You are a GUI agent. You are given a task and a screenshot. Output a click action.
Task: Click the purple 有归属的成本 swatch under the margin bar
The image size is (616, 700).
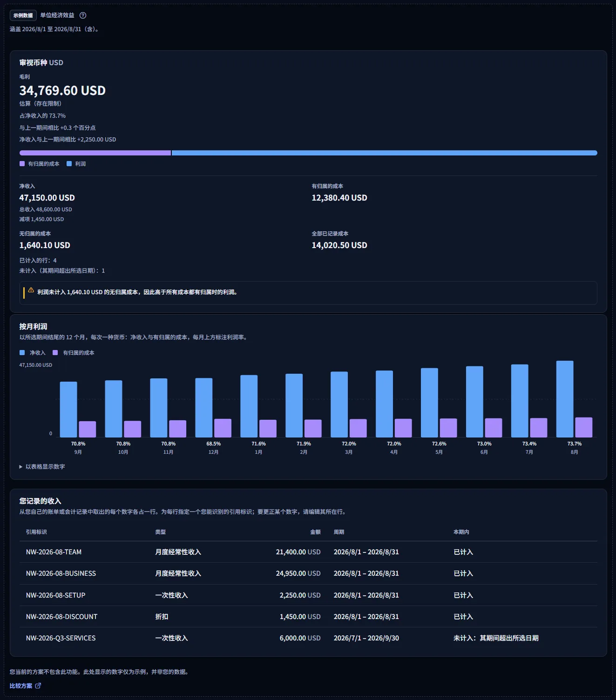[22, 164]
